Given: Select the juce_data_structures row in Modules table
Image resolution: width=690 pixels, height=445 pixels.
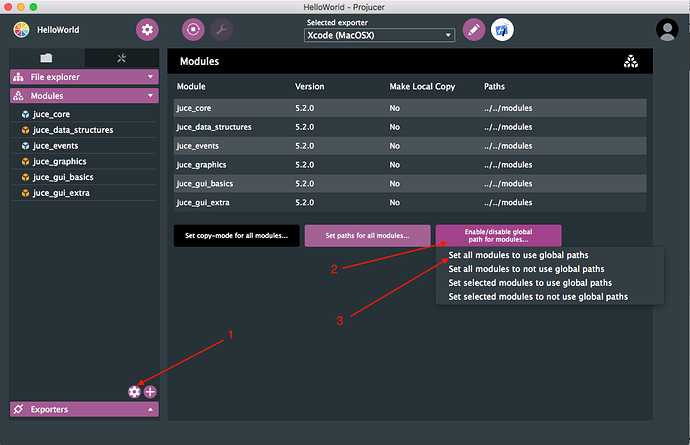Looking at the screenshot, I should point(410,127).
